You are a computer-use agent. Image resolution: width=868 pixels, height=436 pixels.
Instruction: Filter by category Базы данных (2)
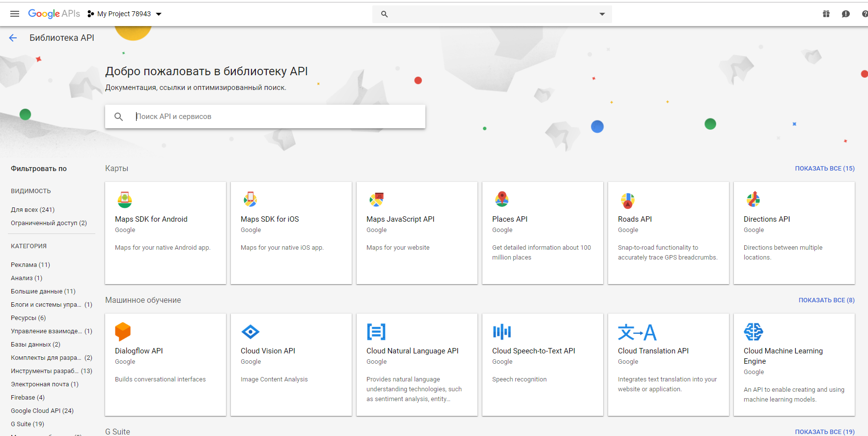point(35,345)
